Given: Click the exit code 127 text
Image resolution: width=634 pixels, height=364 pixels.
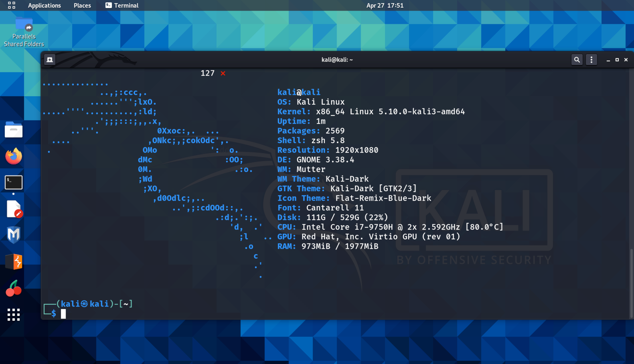Looking at the screenshot, I should coord(208,73).
